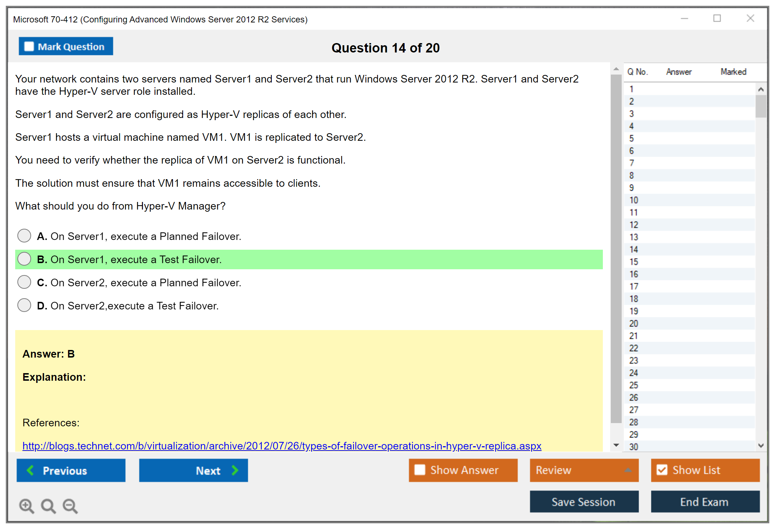
Task: Click question pane scroll-down arrow
Action: pyautogui.click(x=616, y=445)
